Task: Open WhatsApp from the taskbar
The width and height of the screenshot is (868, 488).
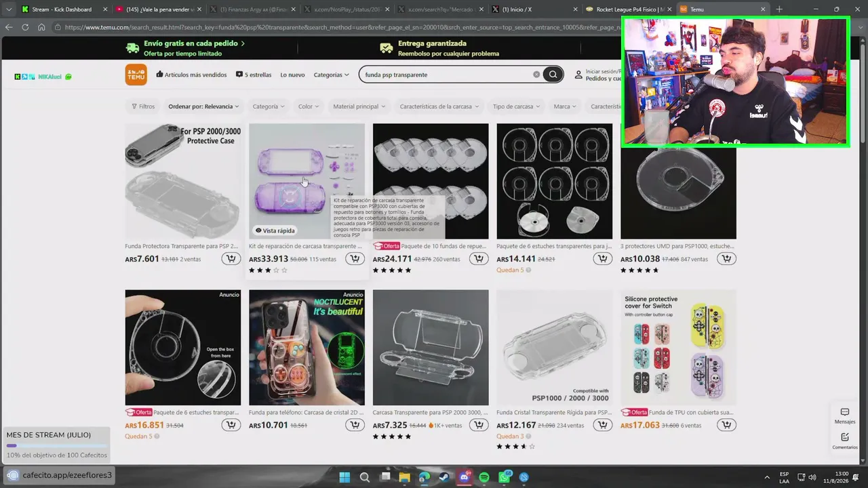Action: click(505, 477)
